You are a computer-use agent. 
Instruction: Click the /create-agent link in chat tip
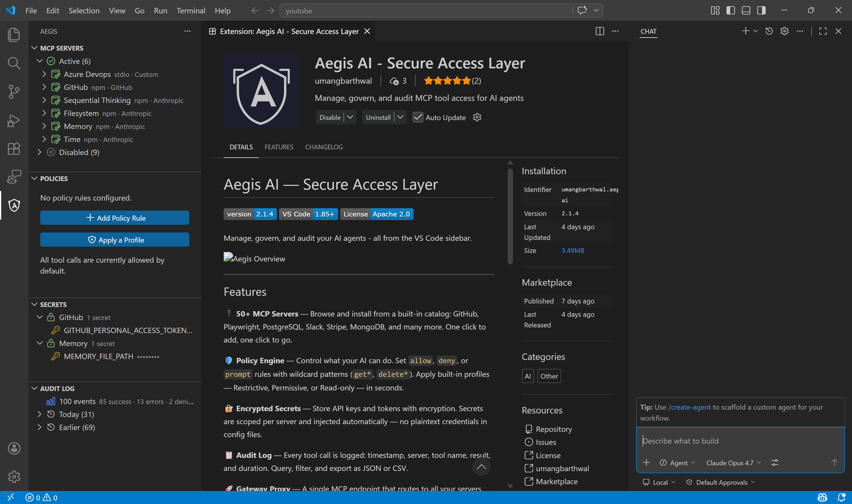pyautogui.click(x=689, y=407)
